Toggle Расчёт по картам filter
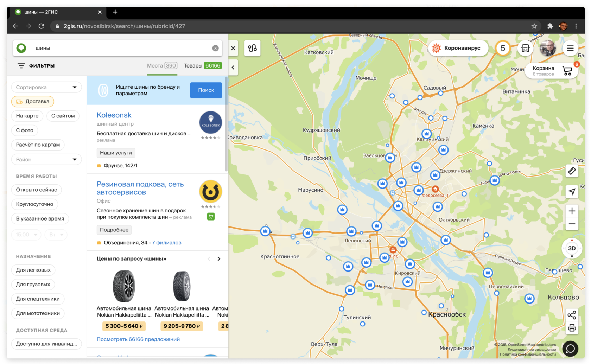 [x=38, y=145]
